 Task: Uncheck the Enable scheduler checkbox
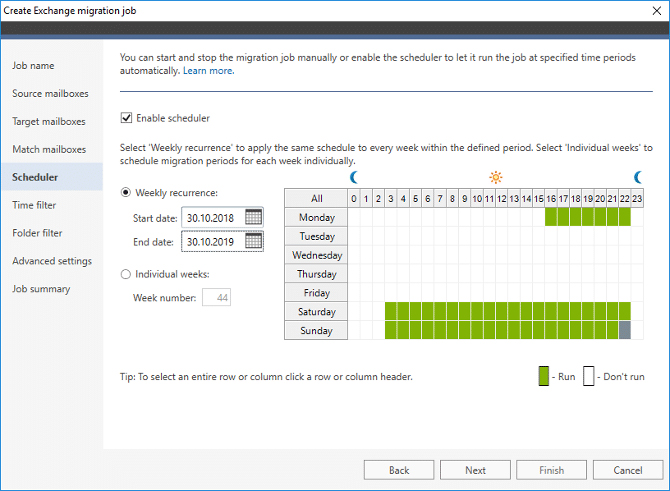coord(126,118)
